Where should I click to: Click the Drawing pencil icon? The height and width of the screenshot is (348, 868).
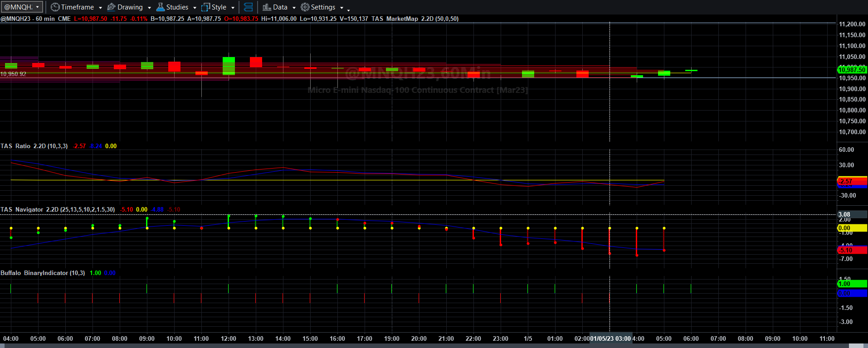111,7
